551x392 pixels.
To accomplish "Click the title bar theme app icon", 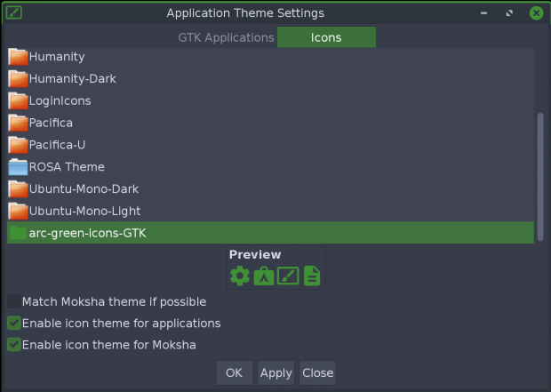I will click(x=14, y=13).
